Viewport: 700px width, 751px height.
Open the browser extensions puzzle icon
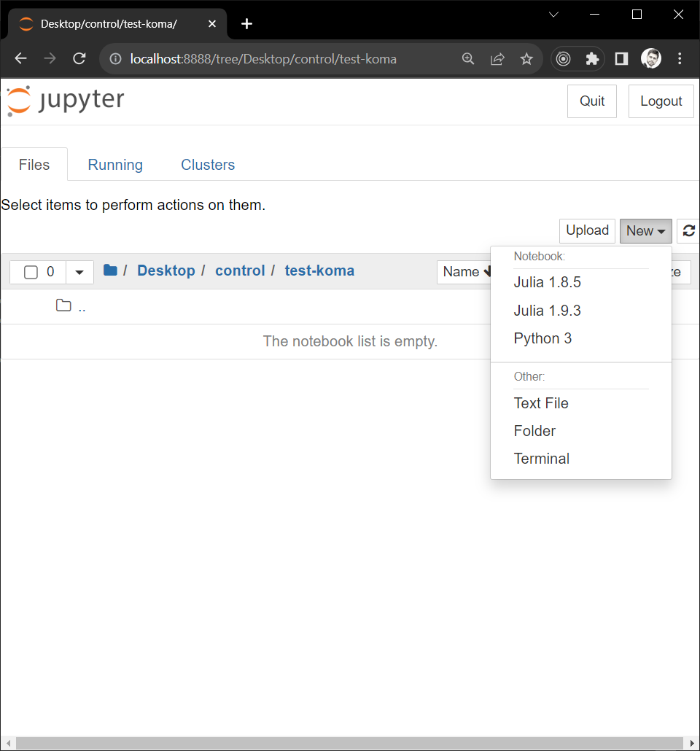click(592, 59)
